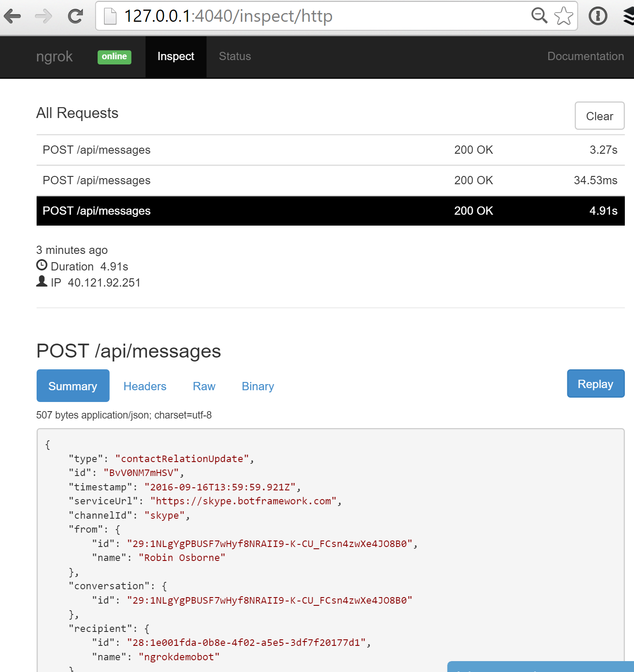634x672 pixels.
Task: Click the IP address 40.121.92.251
Action: pos(104,283)
